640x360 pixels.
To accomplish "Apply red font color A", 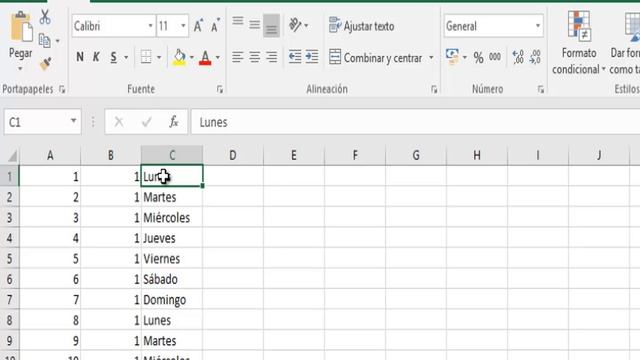I will (x=205, y=58).
